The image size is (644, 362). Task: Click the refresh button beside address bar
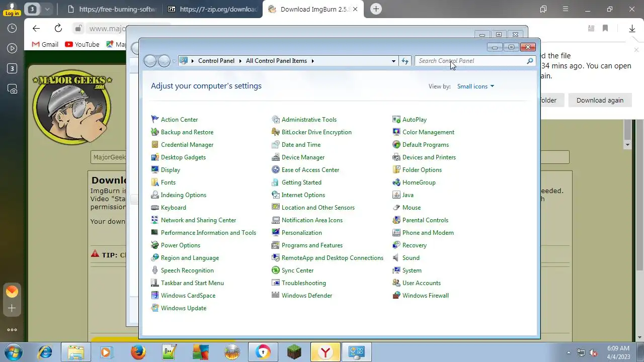[405, 61]
